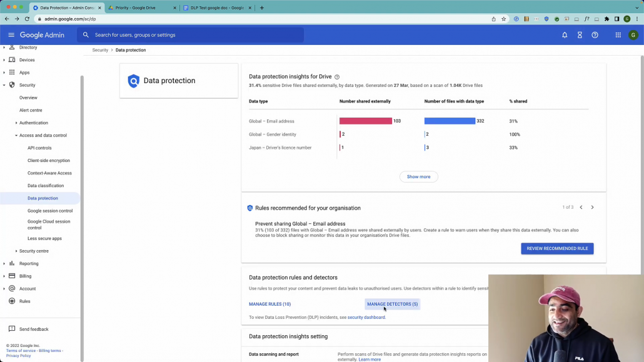The width and height of the screenshot is (644, 362).
Task: Click the Google Admin logo
Action: [x=42, y=35]
